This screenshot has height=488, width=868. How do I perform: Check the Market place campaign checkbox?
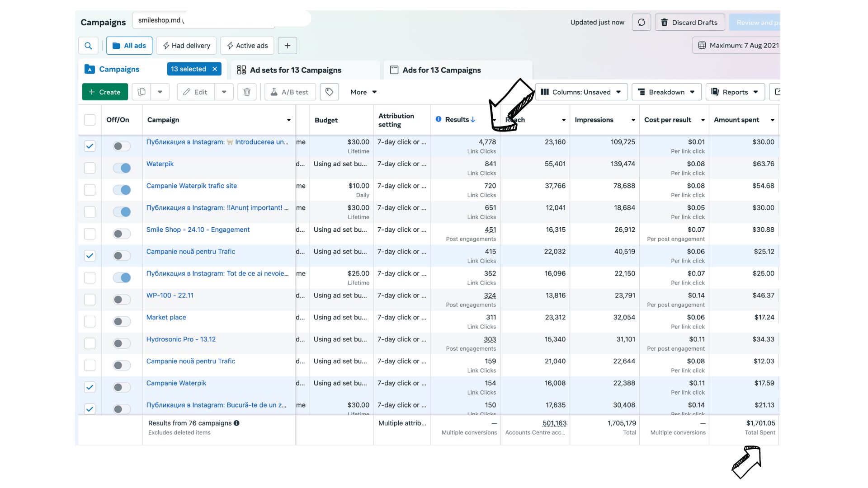pyautogui.click(x=90, y=321)
